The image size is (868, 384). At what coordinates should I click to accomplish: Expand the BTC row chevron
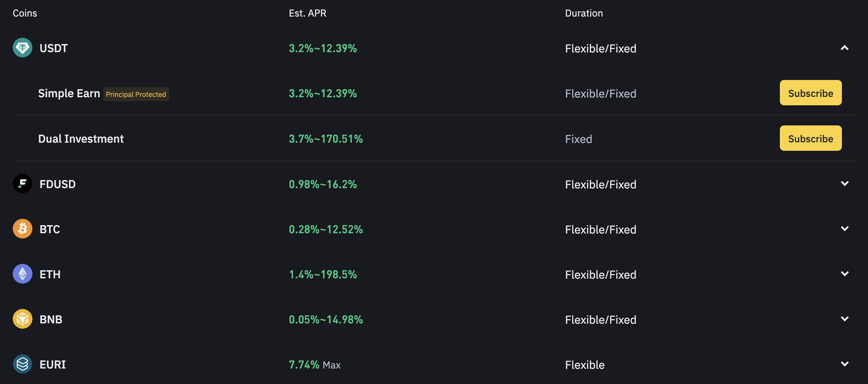coord(844,229)
